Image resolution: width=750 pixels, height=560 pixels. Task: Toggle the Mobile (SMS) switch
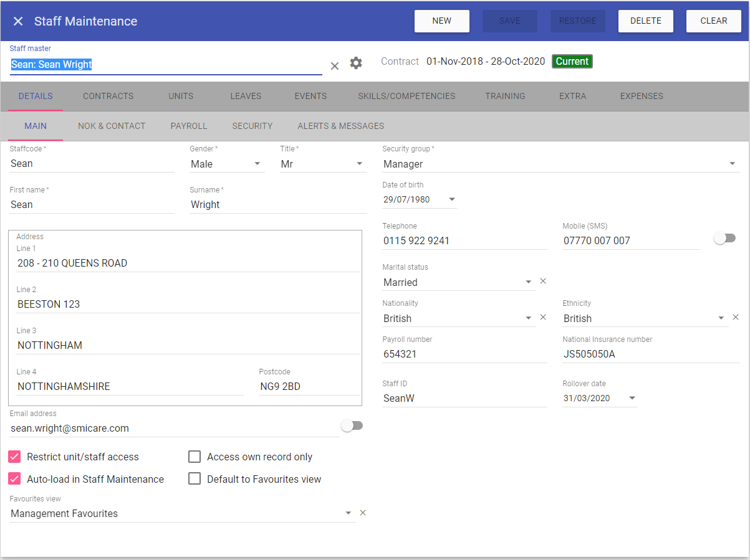(x=724, y=239)
